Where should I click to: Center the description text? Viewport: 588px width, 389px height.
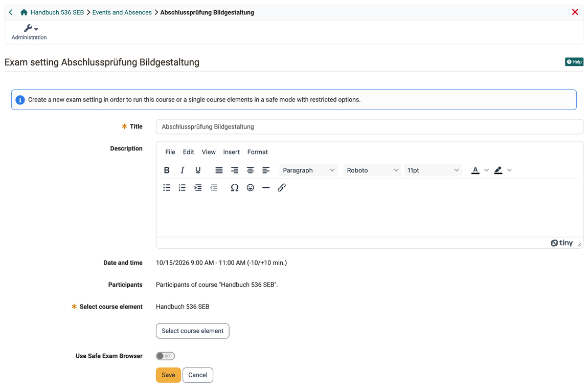[250, 170]
